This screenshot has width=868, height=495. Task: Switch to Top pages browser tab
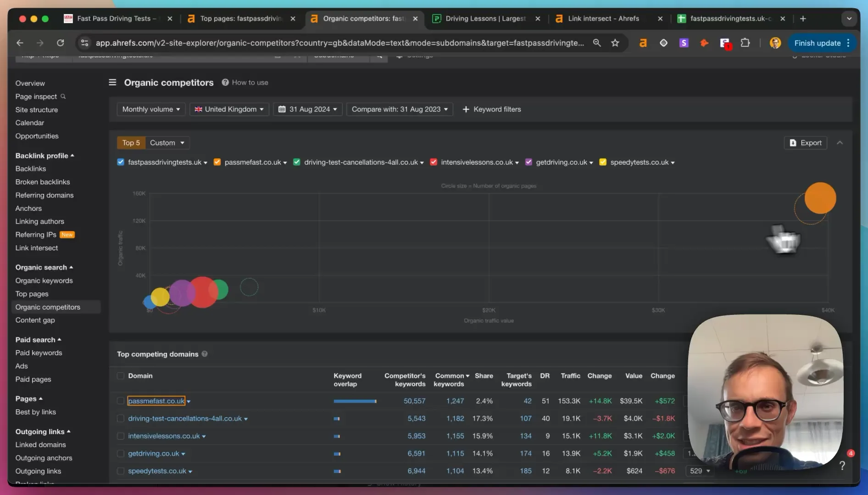pyautogui.click(x=241, y=18)
